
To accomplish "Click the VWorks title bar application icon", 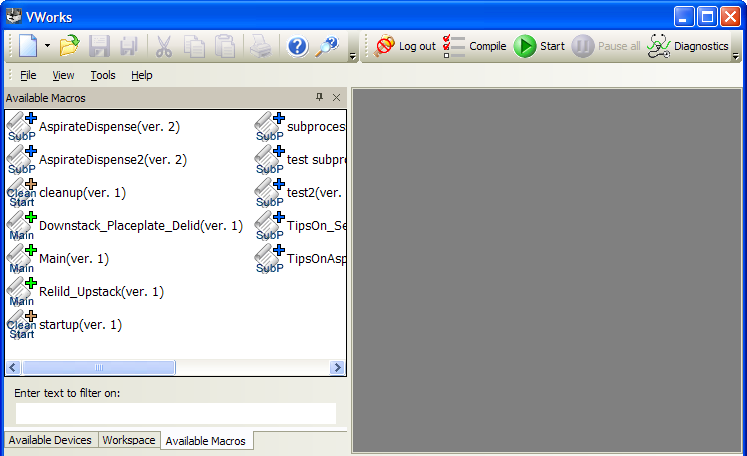I will 14,16.
